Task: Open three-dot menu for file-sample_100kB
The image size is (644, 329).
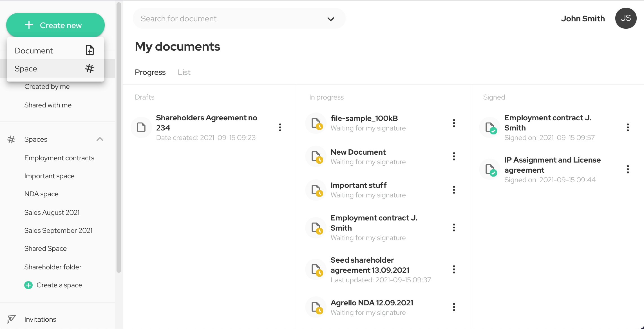Action: [x=454, y=123]
